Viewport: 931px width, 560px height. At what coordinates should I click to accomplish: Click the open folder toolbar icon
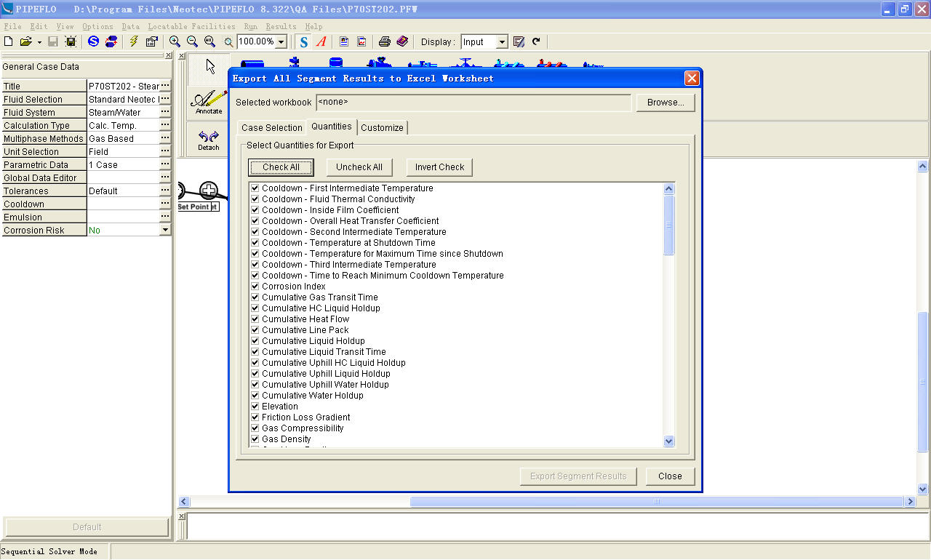tap(25, 41)
